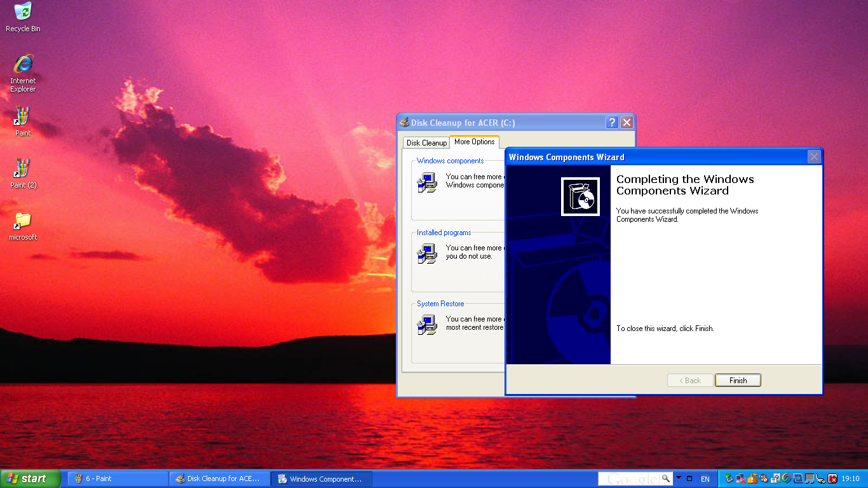Click the colorful swirl tray icon
The height and width of the screenshot is (488, 868).
[x=786, y=478]
